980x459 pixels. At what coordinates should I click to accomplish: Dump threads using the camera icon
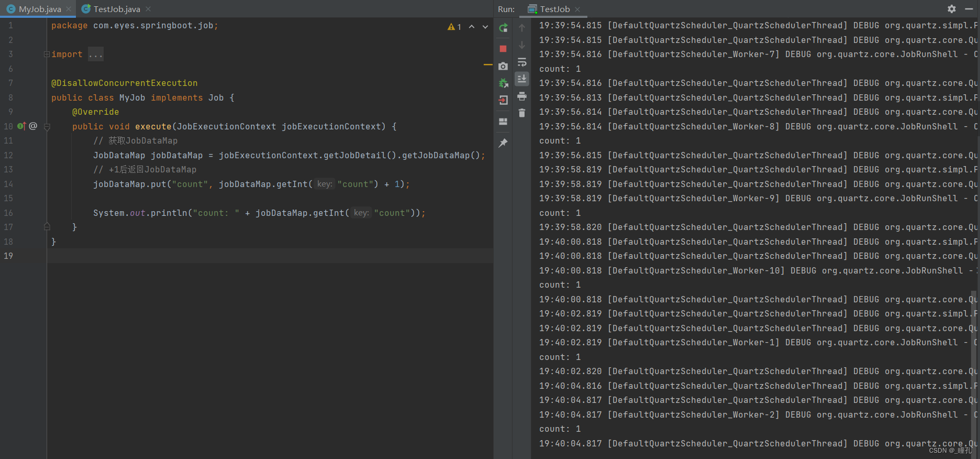tap(503, 66)
